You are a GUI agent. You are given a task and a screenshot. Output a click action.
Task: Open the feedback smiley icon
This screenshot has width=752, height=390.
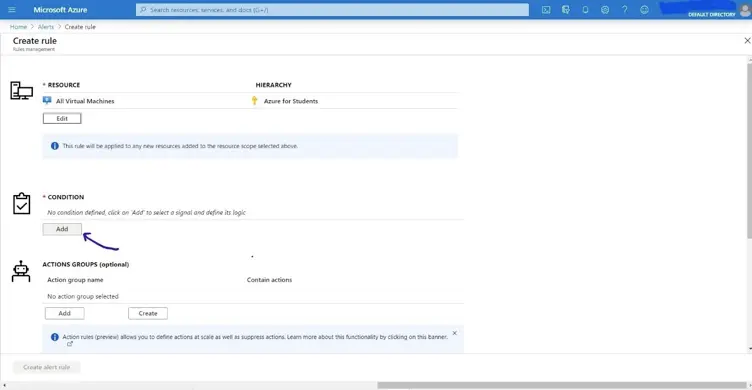pos(645,10)
